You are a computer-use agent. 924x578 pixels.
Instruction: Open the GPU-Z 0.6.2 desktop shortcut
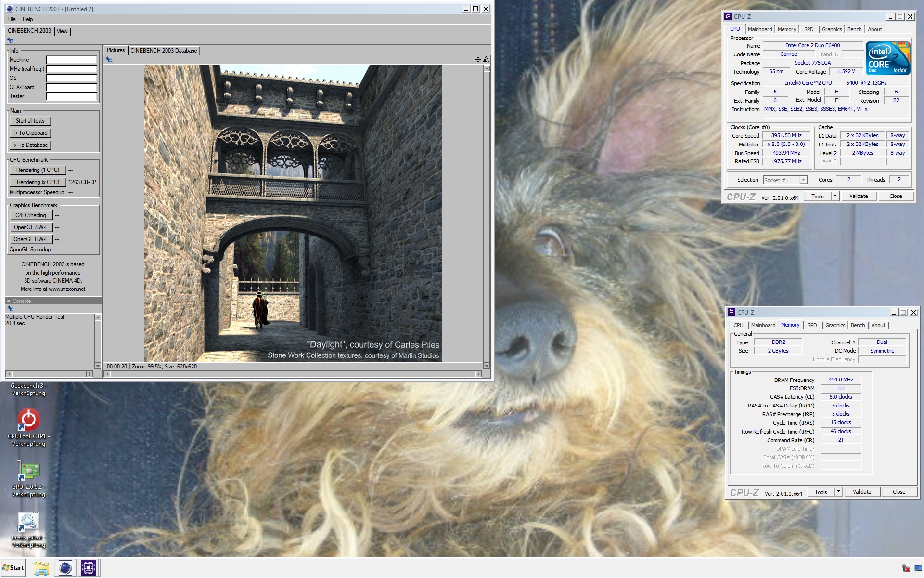coord(28,471)
